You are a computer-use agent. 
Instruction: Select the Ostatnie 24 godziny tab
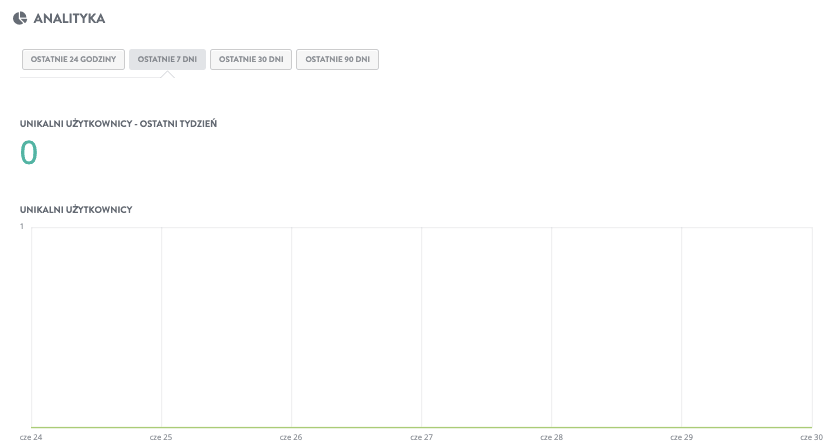tap(73, 59)
